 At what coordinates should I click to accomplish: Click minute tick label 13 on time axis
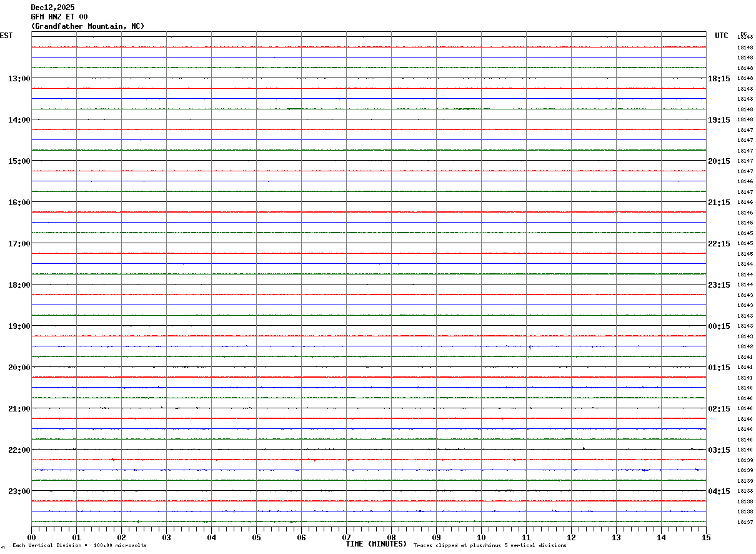pyautogui.click(x=616, y=538)
